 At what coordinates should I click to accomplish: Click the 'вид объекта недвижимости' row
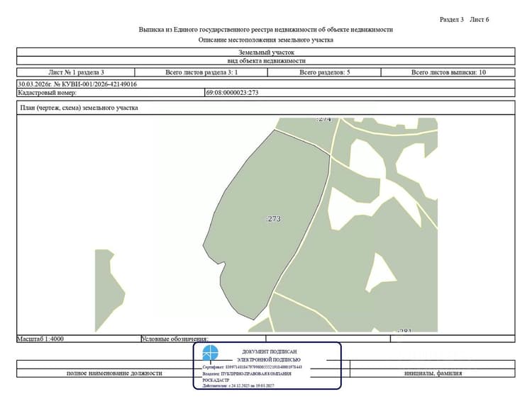(266, 61)
